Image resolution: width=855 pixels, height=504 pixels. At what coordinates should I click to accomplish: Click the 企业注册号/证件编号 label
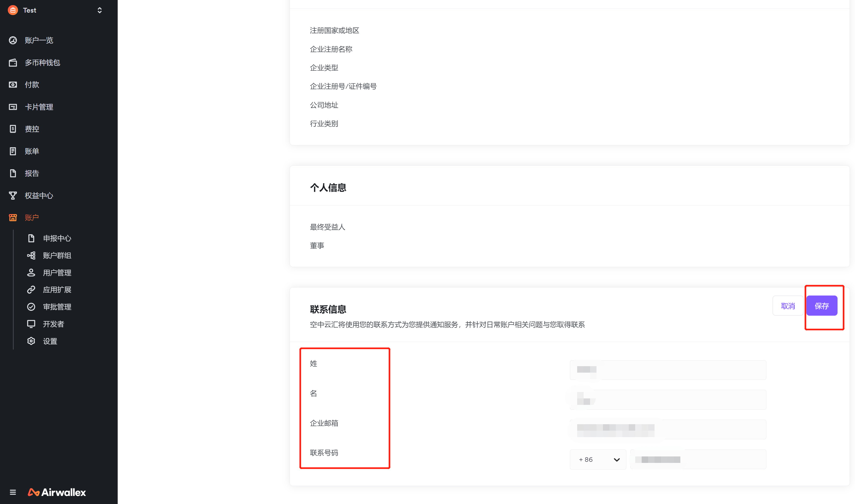(343, 87)
